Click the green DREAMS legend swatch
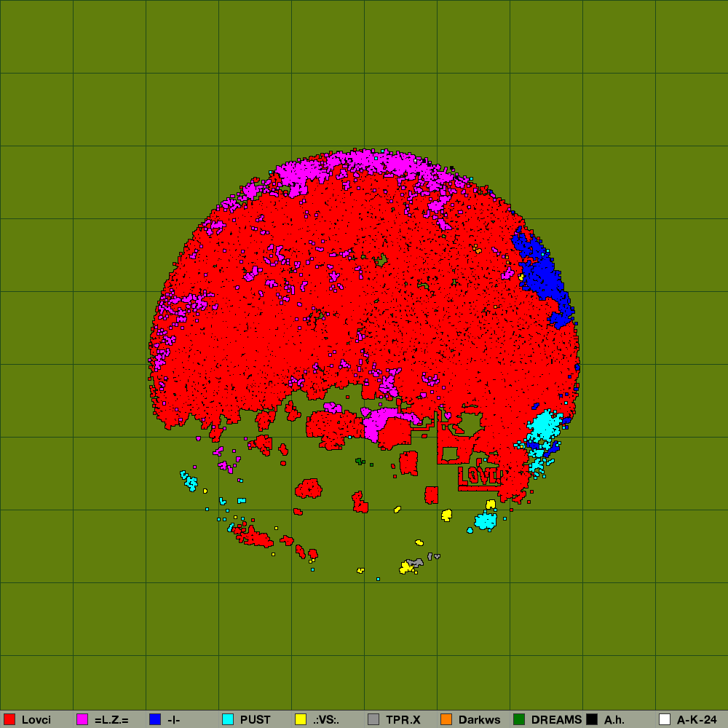The height and width of the screenshot is (728, 728). point(519,719)
